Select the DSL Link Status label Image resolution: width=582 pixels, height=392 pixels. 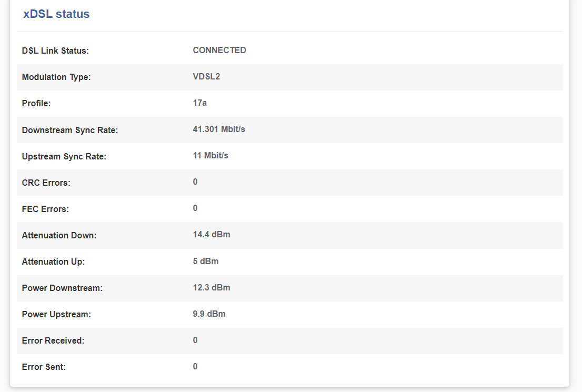(55, 51)
